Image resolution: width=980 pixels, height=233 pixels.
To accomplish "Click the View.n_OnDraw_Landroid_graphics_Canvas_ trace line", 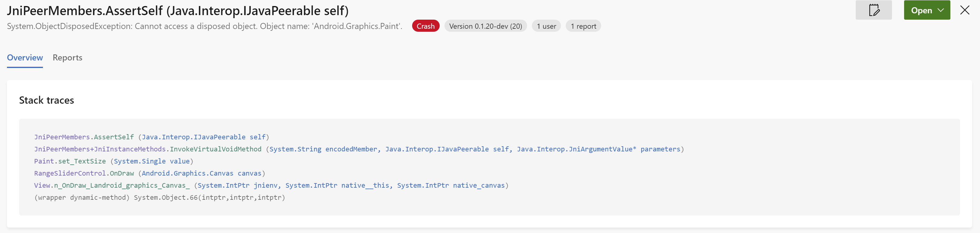I will click(x=271, y=186).
